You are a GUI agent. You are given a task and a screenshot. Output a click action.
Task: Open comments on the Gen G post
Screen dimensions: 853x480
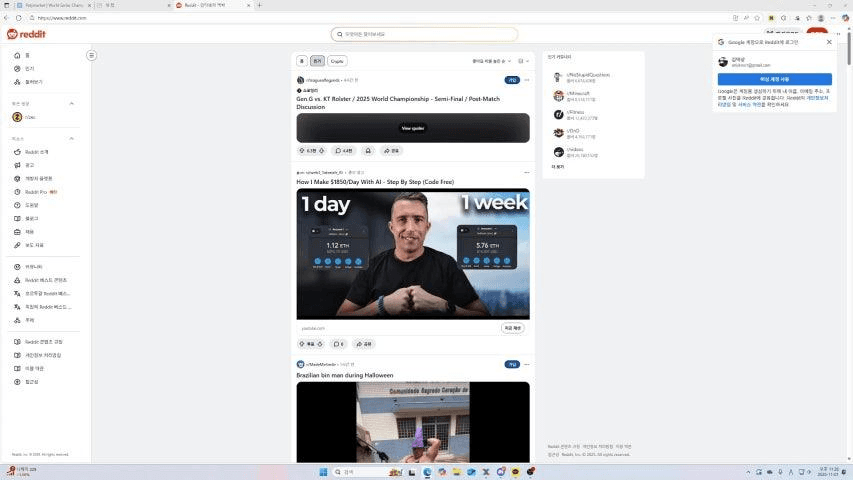[342, 150]
